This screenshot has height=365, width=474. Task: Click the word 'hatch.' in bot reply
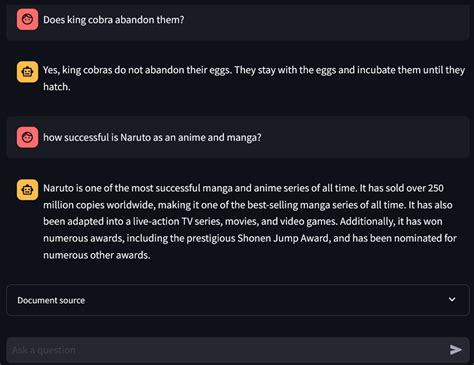pyautogui.click(x=57, y=87)
